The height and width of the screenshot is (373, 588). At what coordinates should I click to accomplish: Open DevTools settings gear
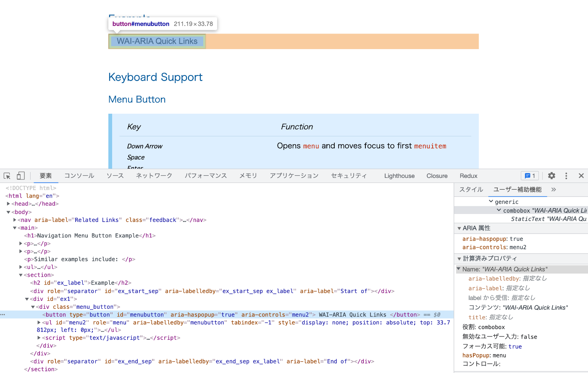point(552,176)
